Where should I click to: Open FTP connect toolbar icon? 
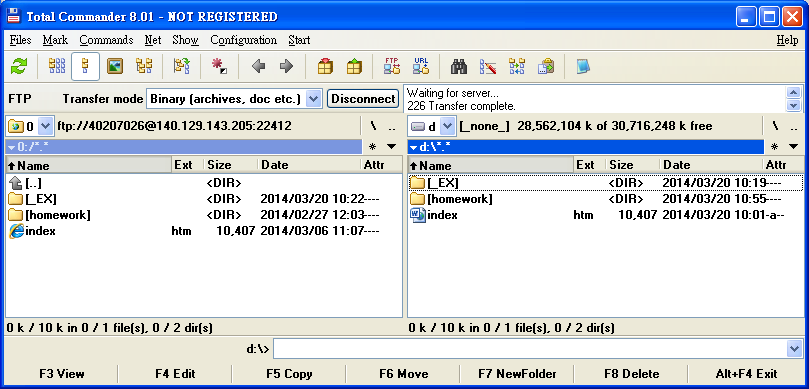(392, 66)
